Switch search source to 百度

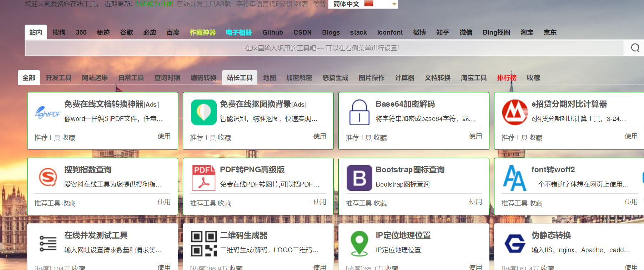(173, 32)
